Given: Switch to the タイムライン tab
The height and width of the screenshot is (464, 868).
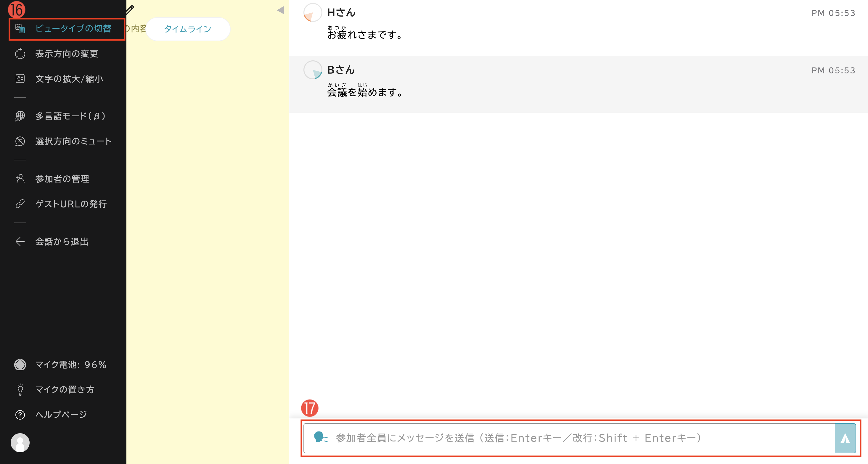Looking at the screenshot, I should (x=187, y=29).
